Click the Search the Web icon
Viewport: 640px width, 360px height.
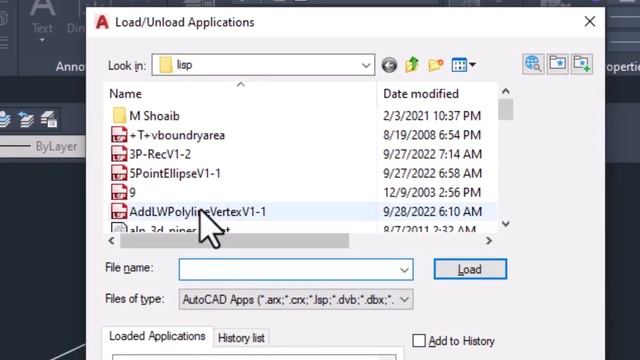click(533, 64)
